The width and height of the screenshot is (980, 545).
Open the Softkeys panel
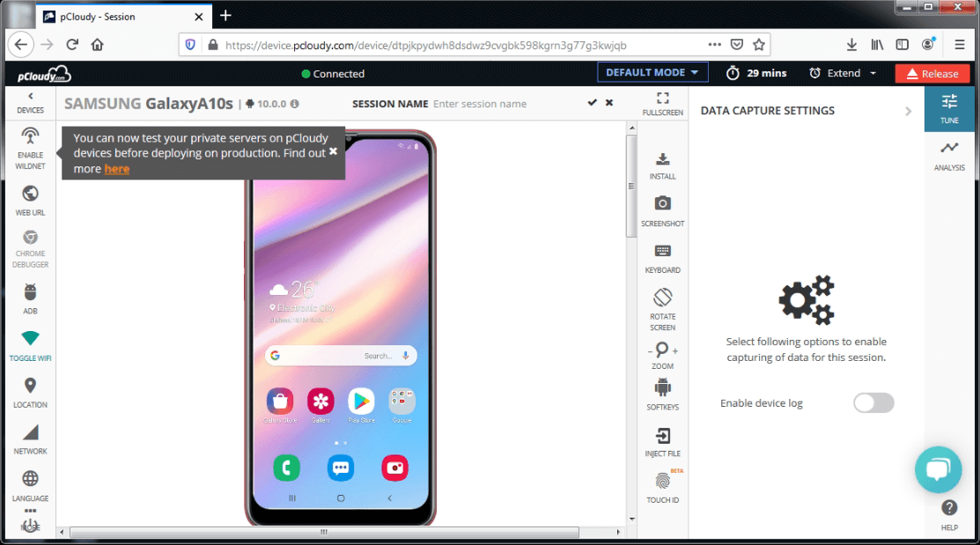coord(662,394)
